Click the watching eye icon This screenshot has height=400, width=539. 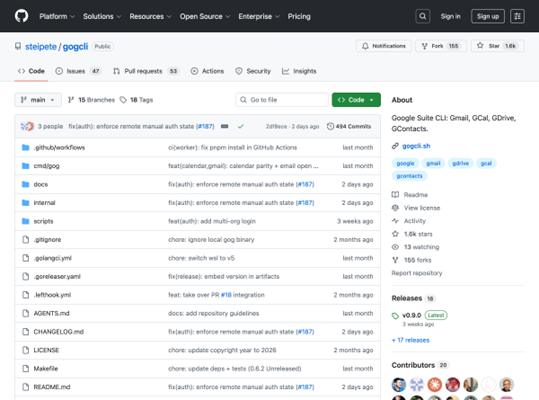395,247
